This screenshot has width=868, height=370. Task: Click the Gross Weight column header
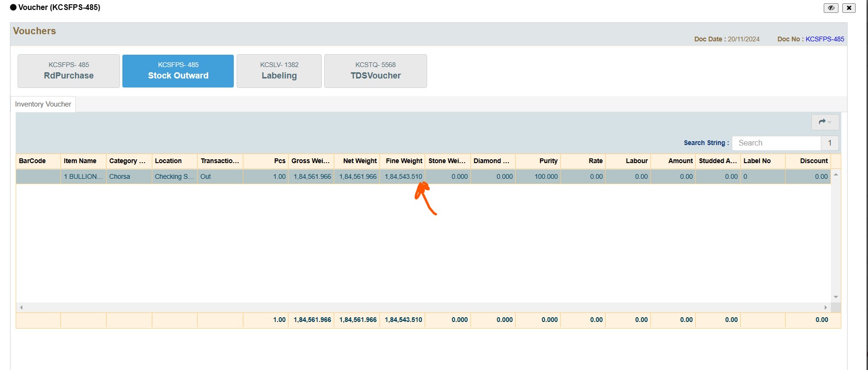(311, 161)
